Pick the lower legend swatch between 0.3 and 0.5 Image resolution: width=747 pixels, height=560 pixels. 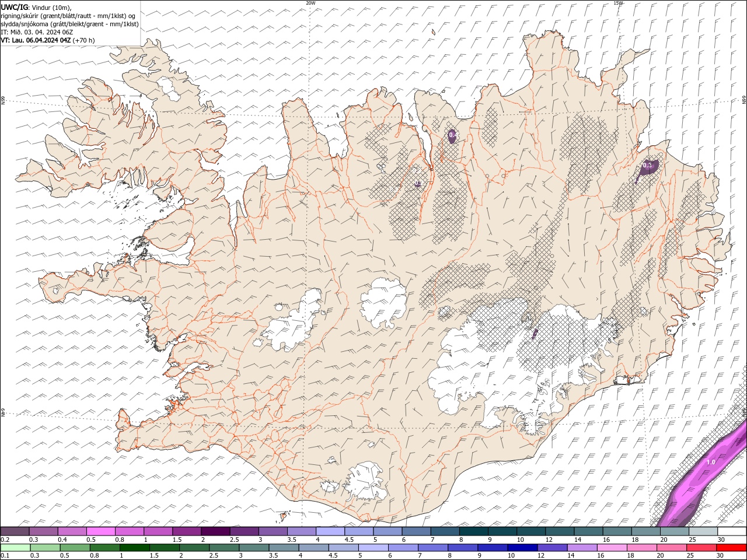coord(45,547)
